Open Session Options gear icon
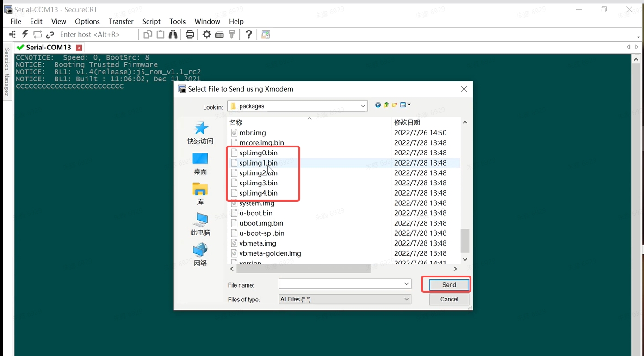Viewport: 644px width, 356px height. click(206, 34)
